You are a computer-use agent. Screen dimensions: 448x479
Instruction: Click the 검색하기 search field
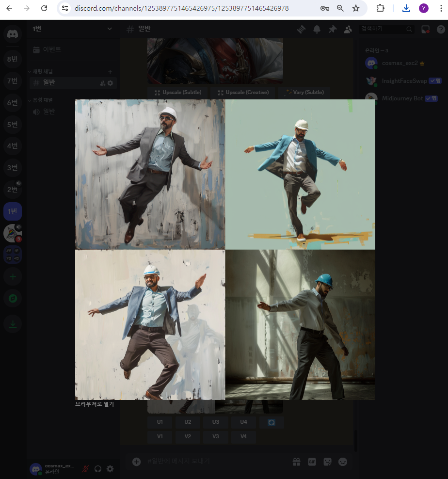(x=386, y=29)
